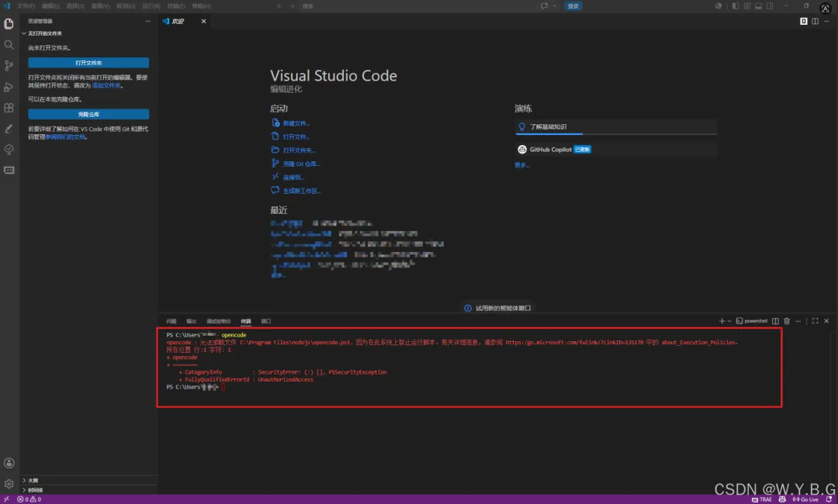Switch to the 输出 output panel tab
Viewport: 838px width, 504px height.
(192, 321)
